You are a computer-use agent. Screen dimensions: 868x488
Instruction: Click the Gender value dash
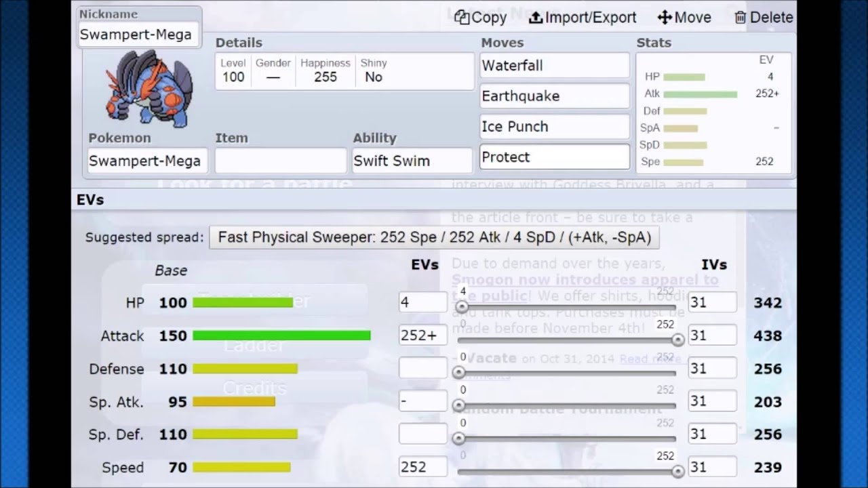tap(273, 77)
